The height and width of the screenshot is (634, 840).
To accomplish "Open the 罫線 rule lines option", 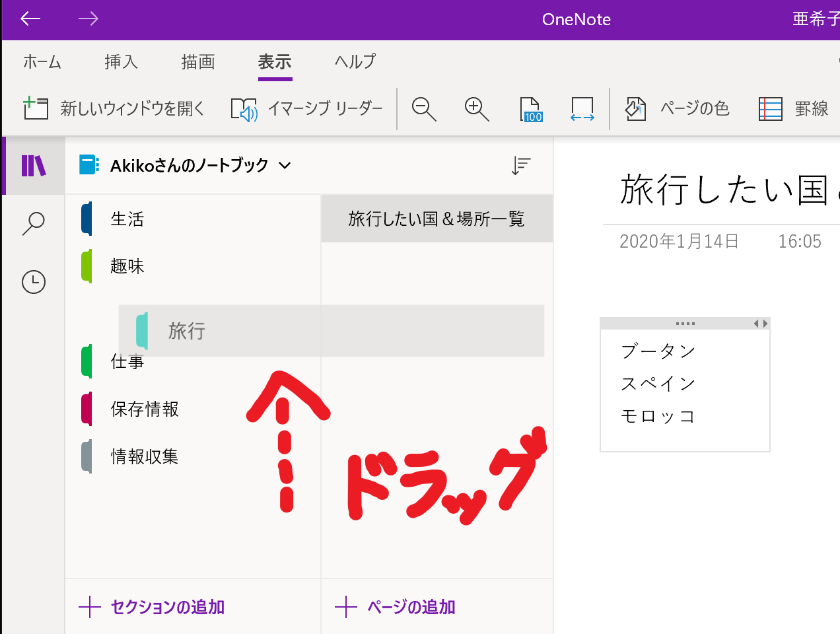I will pyautogui.click(x=794, y=109).
